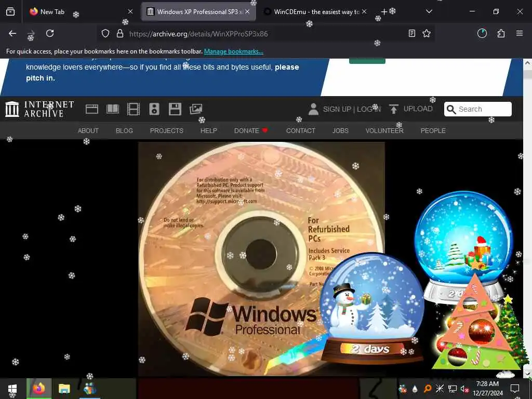Open the PROJECTS menu item
The height and width of the screenshot is (399, 532).
click(167, 130)
